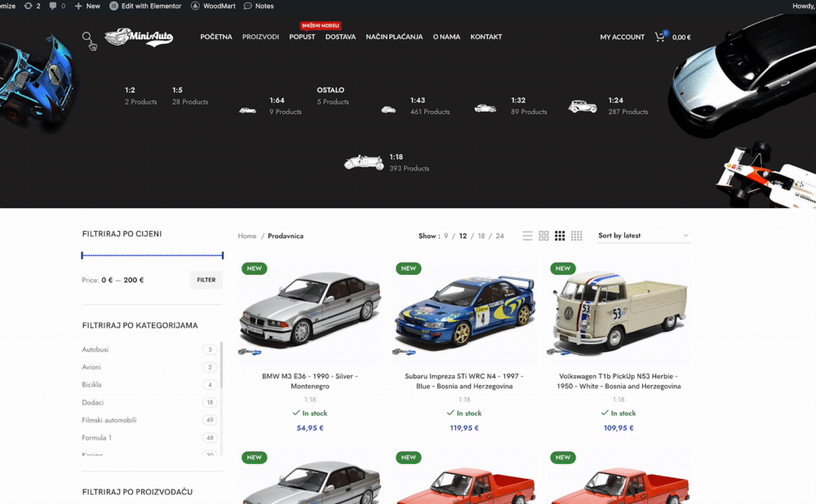816x504 pixels.
Task: Click the WoodMart admin bar item
Action: point(213,6)
